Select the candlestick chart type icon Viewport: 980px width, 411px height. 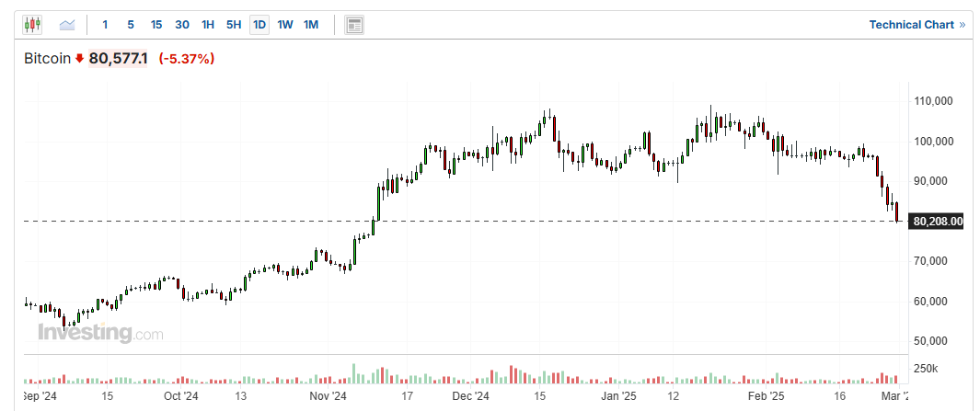pyautogui.click(x=32, y=25)
